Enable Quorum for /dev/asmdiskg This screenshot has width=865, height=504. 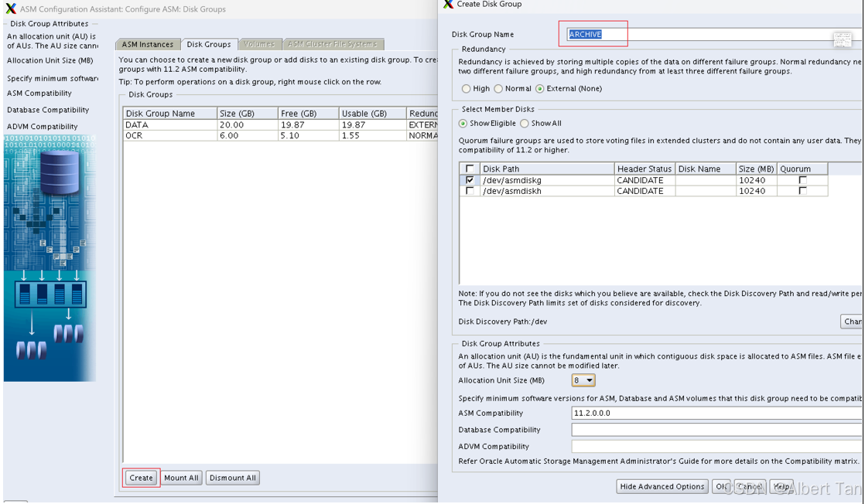802,180
